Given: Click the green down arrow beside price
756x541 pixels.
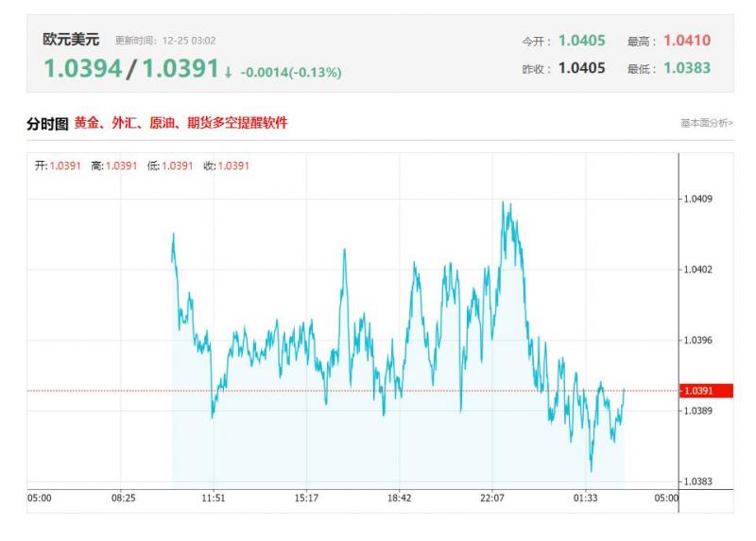Looking at the screenshot, I should (228, 73).
